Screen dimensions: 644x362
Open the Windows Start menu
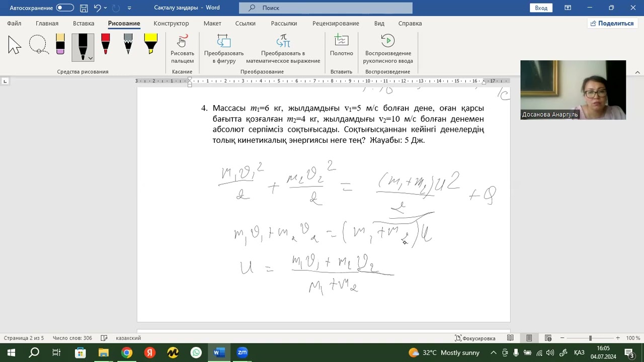point(11,352)
